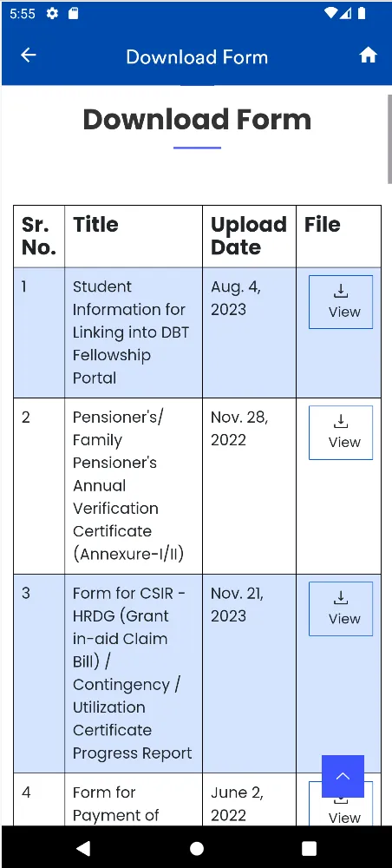Click the scroll-to-top chevron button
Viewport: 392px width, 868px height.
(343, 776)
